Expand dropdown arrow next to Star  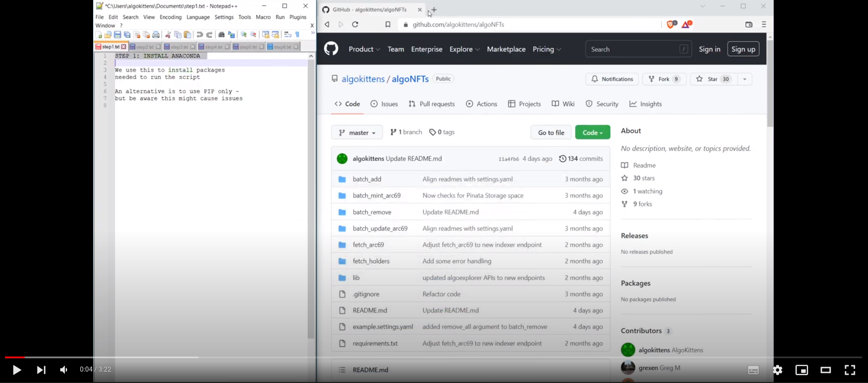pyautogui.click(x=744, y=79)
